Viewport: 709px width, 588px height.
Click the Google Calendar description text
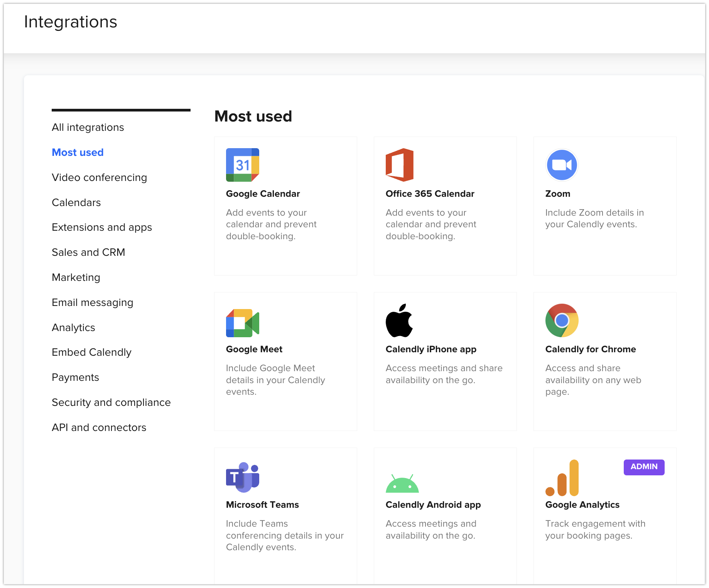tap(271, 224)
